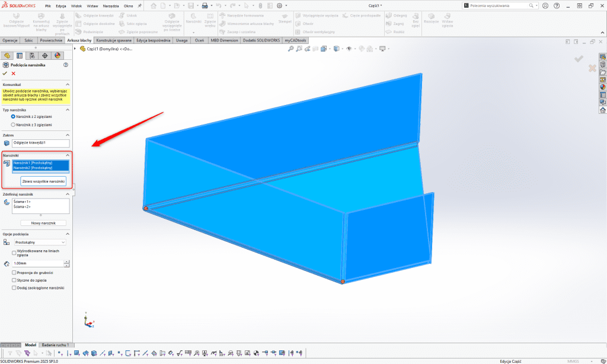Click Zoom to fit magnifier icon
This screenshot has width=607, height=364.
click(x=290, y=49)
